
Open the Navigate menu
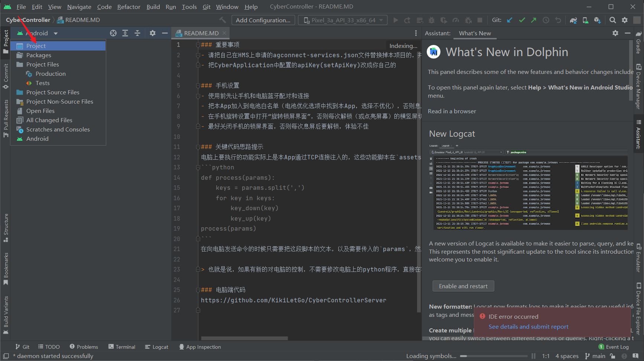[79, 7]
